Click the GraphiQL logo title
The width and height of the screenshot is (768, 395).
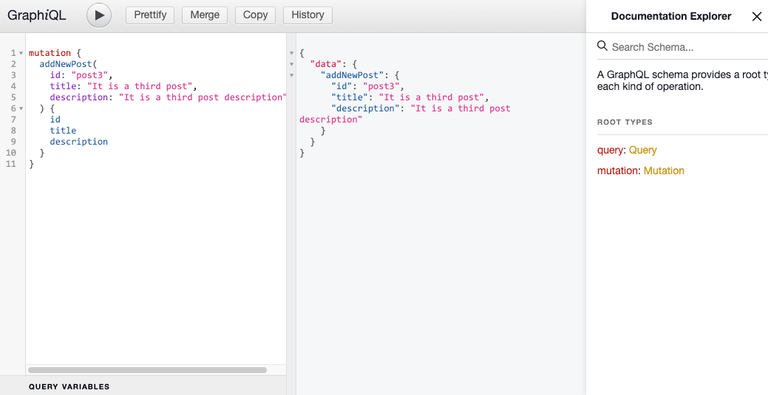click(37, 15)
